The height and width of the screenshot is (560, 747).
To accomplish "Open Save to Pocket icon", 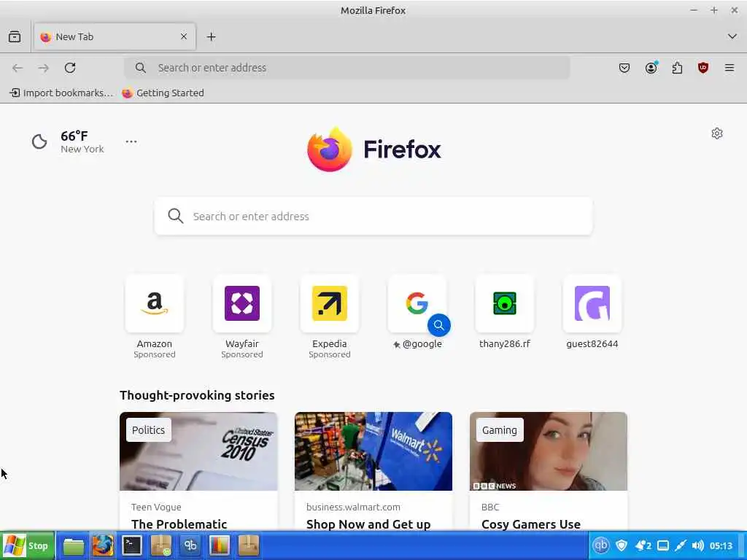I will [624, 68].
